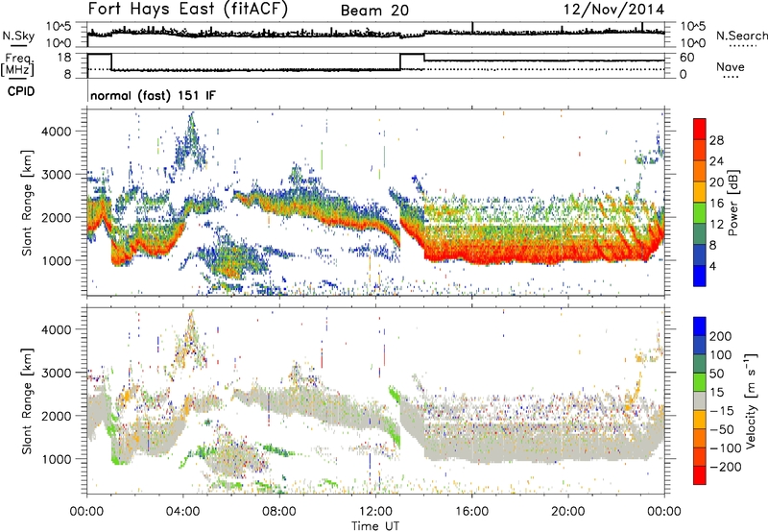Click the "Nave" legend label
This screenshot has height=532, width=768.
pyautogui.click(x=731, y=66)
